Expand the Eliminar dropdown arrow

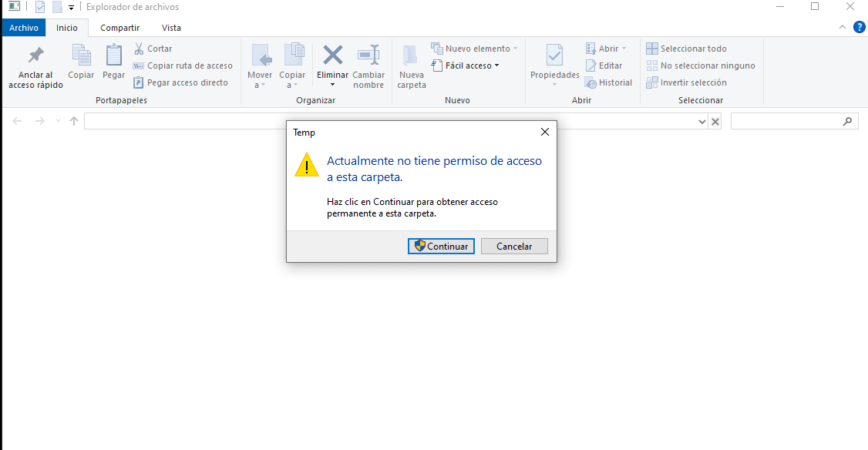point(333,85)
